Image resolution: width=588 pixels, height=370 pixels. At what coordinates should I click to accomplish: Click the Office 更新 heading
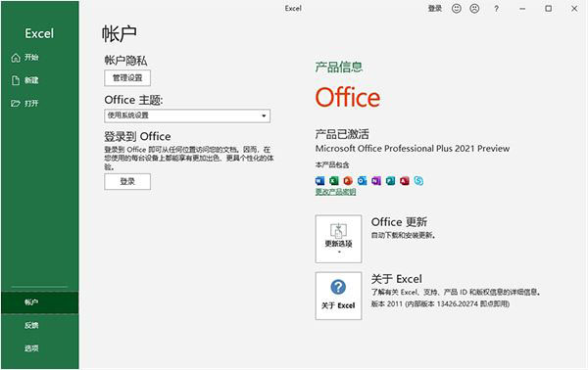[399, 222]
